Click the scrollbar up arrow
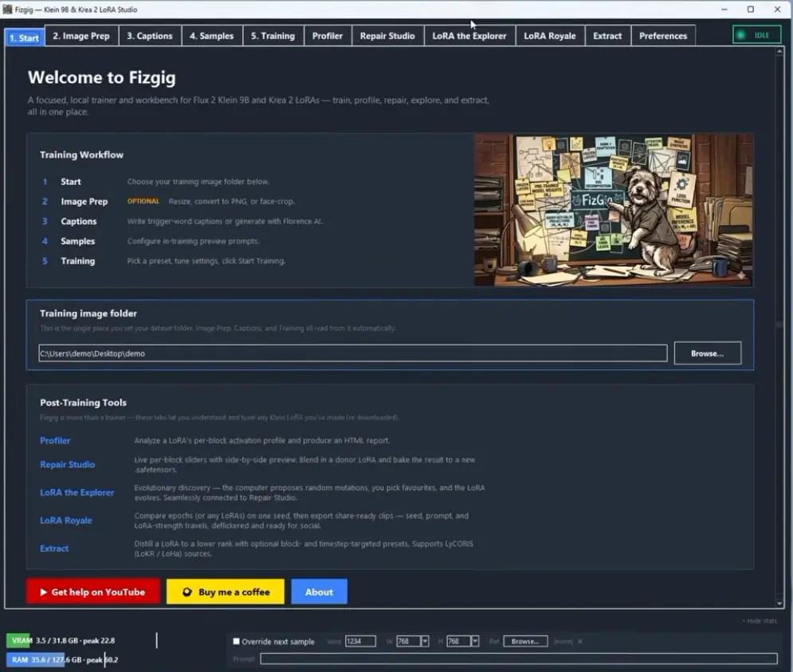Viewport: 793px width, 672px height. coord(779,51)
